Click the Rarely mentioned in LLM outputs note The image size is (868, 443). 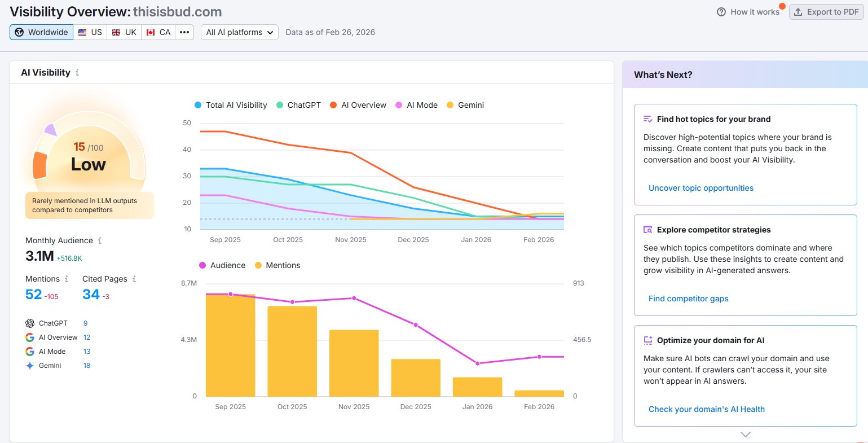89,205
